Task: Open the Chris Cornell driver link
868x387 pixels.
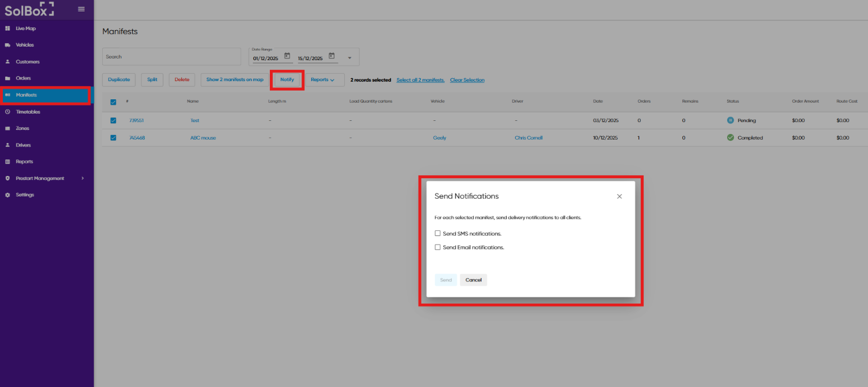Action: (528, 138)
